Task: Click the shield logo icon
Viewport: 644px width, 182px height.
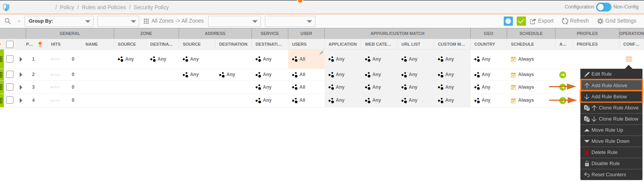Action: pyautogui.click(x=6, y=7)
